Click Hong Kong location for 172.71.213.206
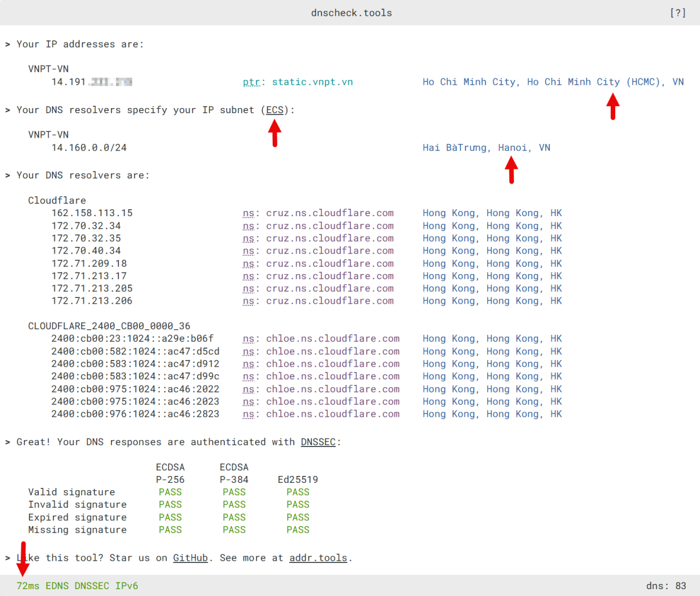 click(492, 301)
